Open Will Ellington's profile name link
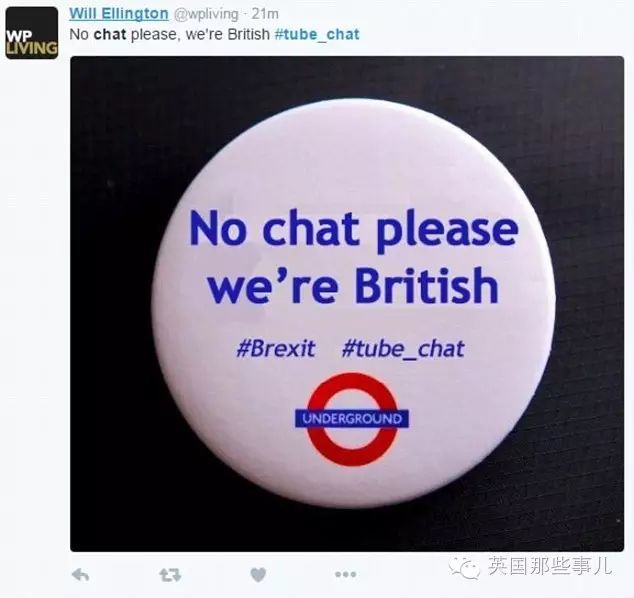The image size is (634, 598). 119,13
